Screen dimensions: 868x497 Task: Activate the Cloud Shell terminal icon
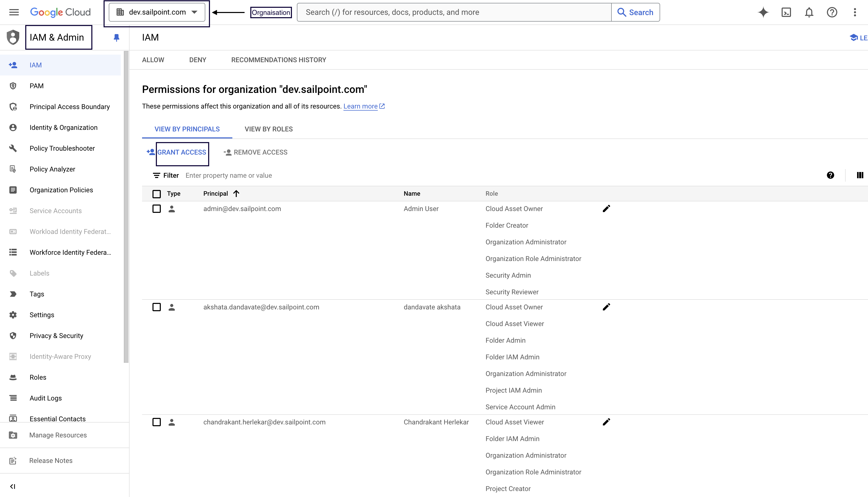[x=786, y=12]
